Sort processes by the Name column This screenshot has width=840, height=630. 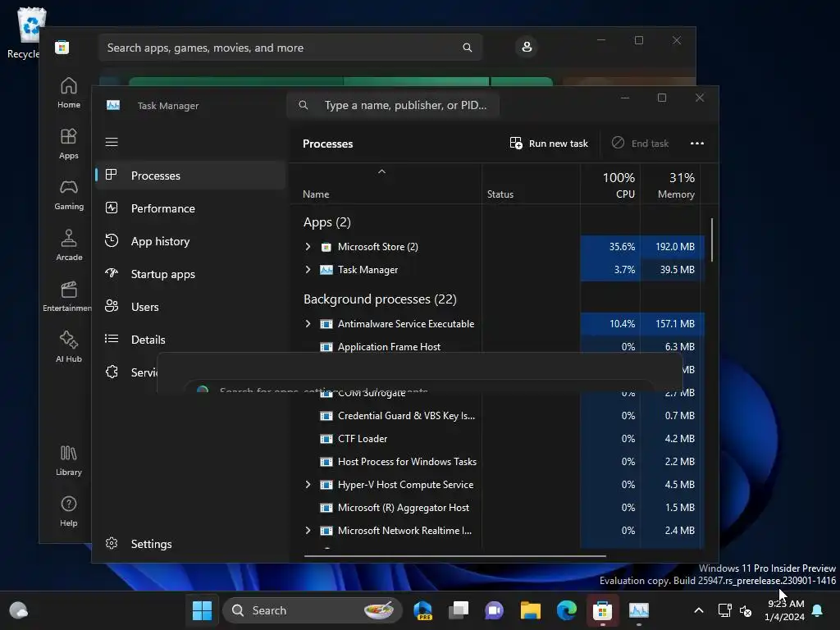click(386, 185)
